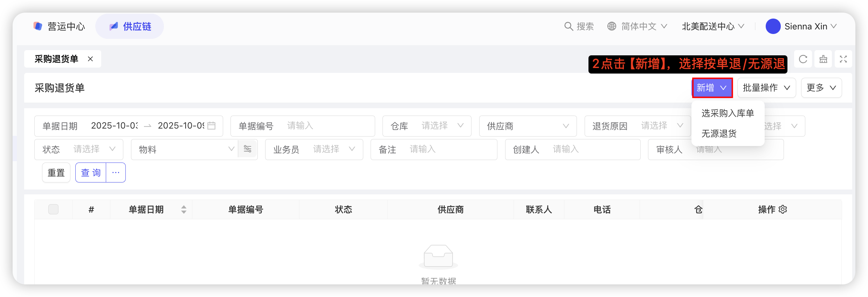Screen dimensions: 868x297
Task: Click the Sienna Xin user avatar
Action: point(773,26)
